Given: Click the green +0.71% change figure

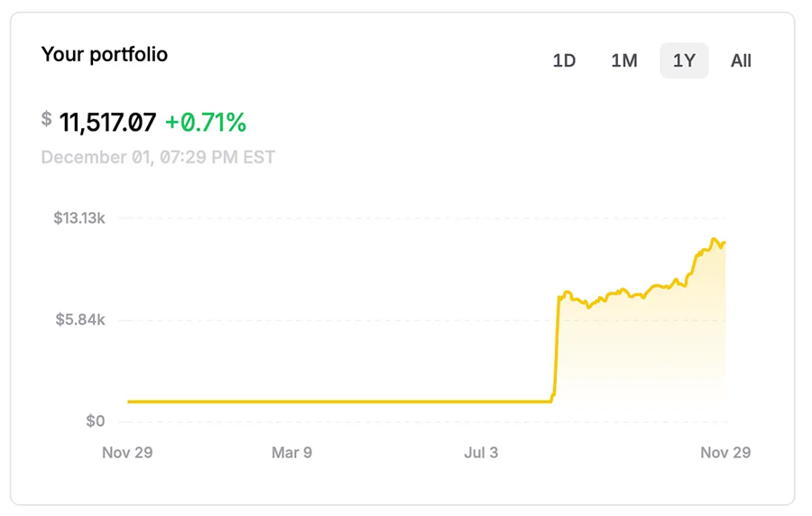Looking at the screenshot, I should [x=206, y=122].
